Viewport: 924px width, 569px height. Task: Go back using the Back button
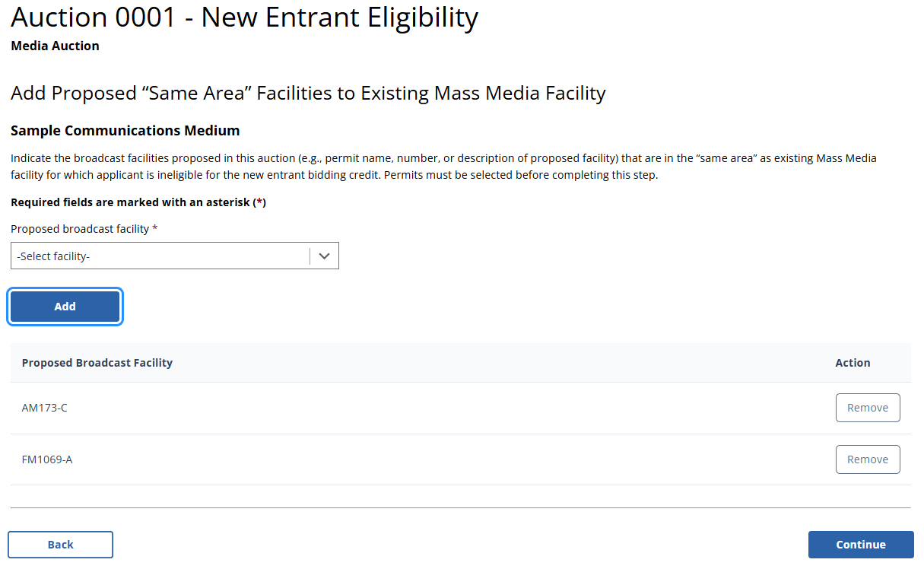point(61,545)
